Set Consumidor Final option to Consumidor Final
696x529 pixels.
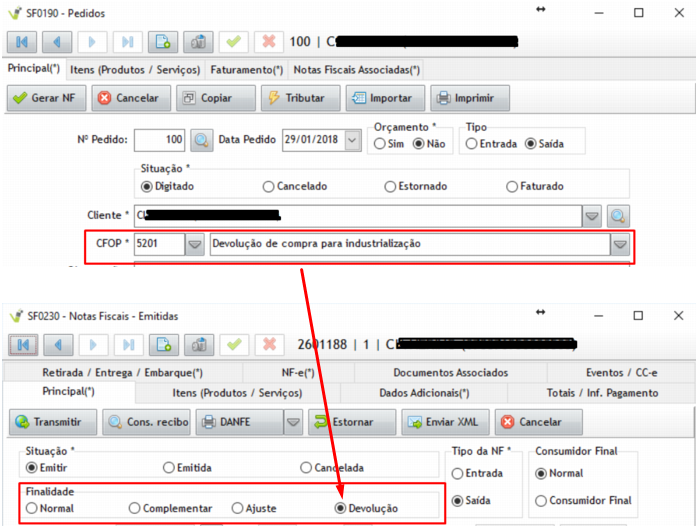pyautogui.click(x=541, y=500)
